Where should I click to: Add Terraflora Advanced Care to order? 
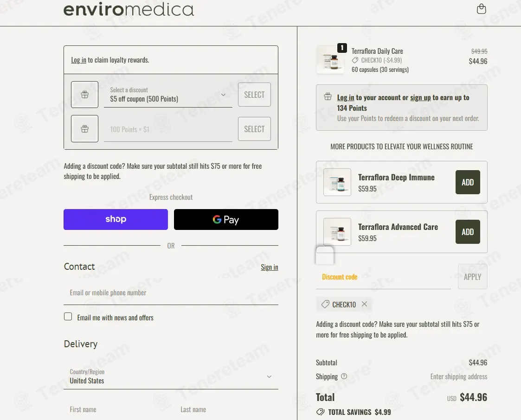(x=468, y=232)
